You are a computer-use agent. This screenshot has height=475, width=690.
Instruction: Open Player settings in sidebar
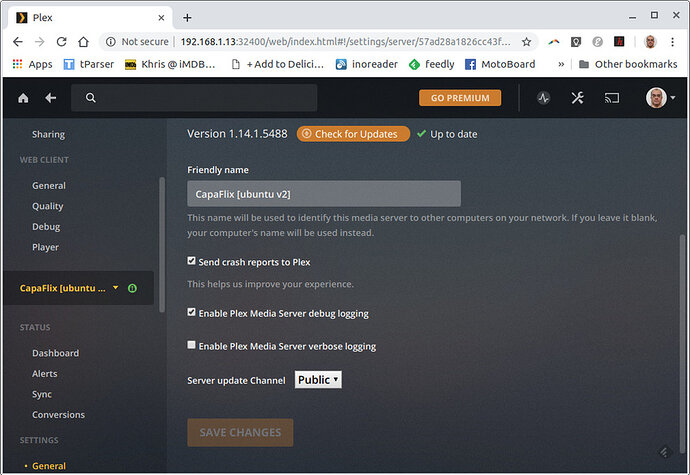45,247
